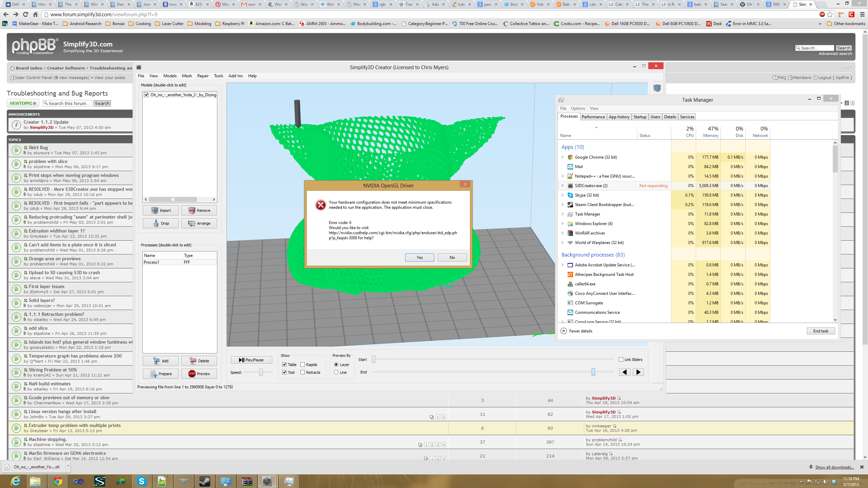Open the Mesh menu in Simplify3D
The image size is (868, 488).
coord(187,76)
